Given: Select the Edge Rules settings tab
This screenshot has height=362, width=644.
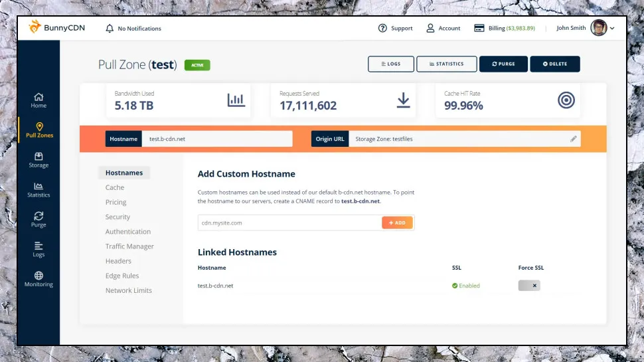Looking at the screenshot, I should coord(122,276).
